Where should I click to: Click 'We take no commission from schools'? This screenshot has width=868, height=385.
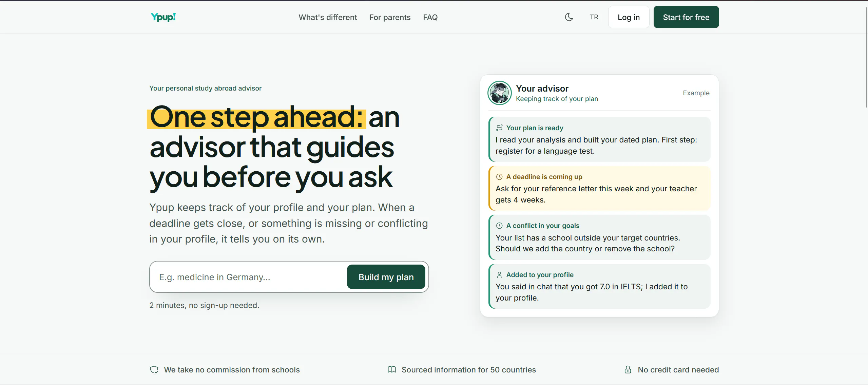tap(232, 370)
